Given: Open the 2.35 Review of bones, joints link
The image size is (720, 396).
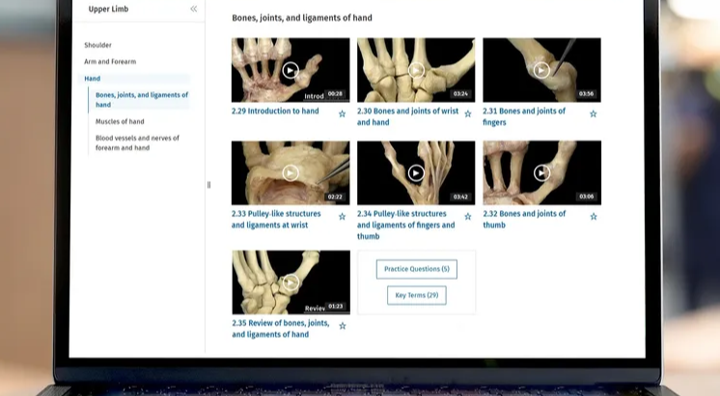Looking at the screenshot, I should pos(281,328).
